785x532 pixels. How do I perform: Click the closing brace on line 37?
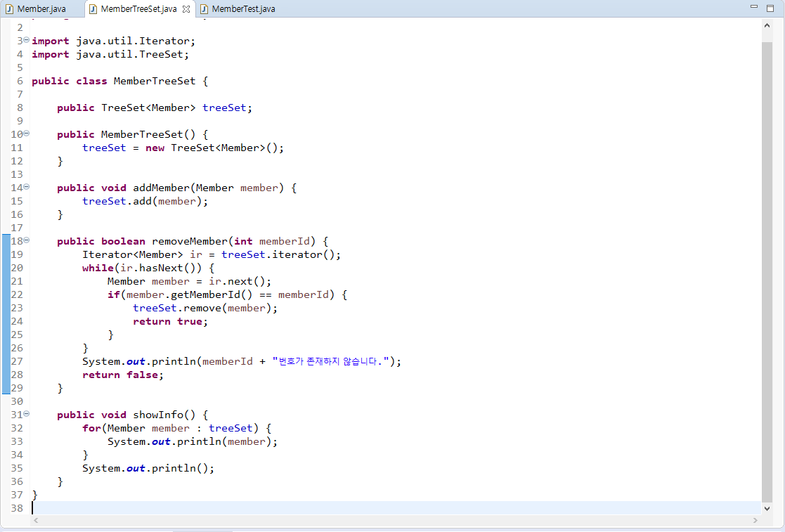pyautogui.click(x=35, y=495)
